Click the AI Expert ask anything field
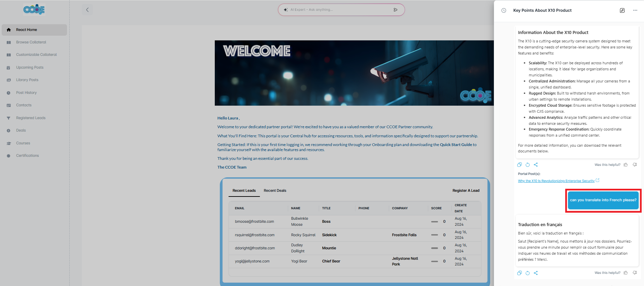 pos(337,10)
